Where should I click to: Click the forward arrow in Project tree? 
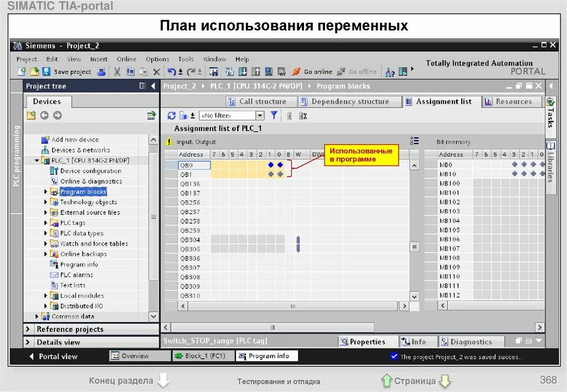tap(57, 115)
